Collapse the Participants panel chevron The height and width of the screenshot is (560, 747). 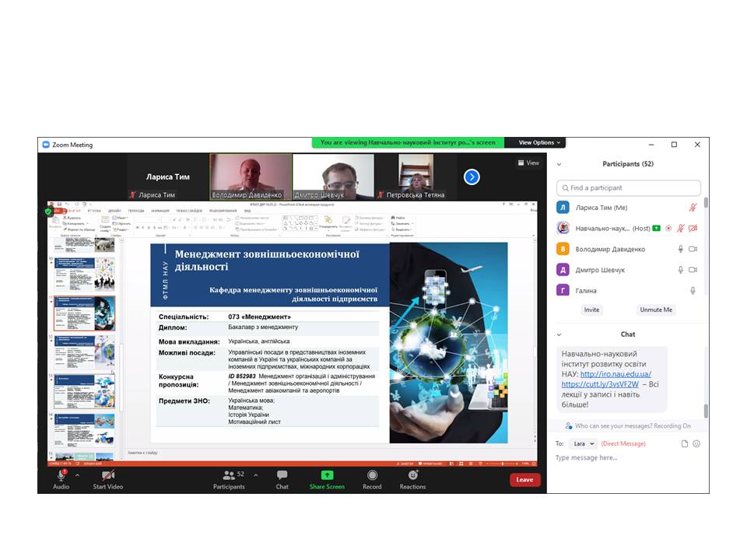point(559,164)
